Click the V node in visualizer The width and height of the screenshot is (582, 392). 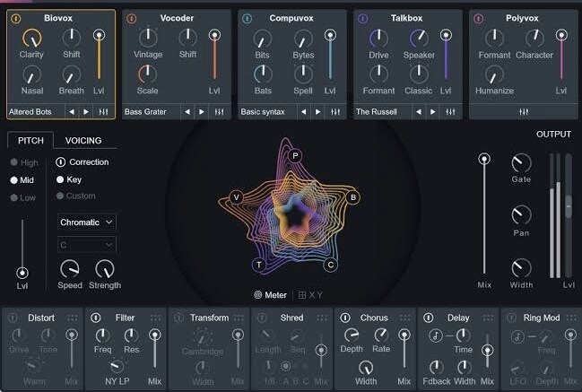pyautogui.click(x=236, y=197)
